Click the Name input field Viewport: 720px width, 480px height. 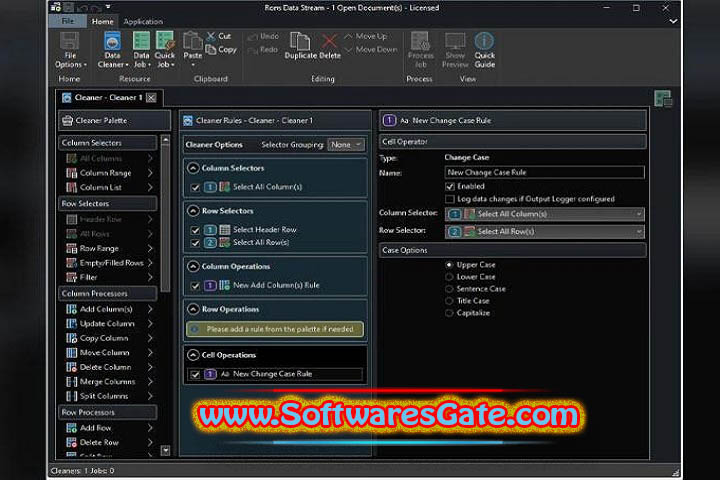(x=545, y=173)
